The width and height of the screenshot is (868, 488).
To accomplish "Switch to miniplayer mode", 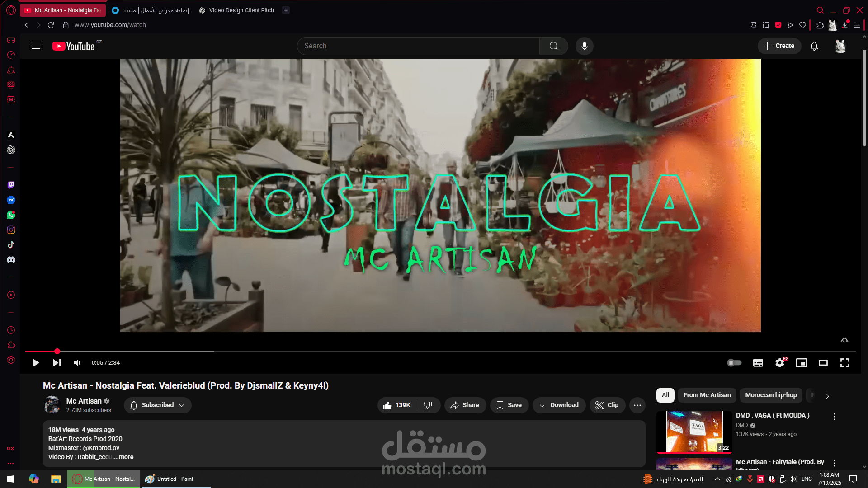I will point(802,363).
